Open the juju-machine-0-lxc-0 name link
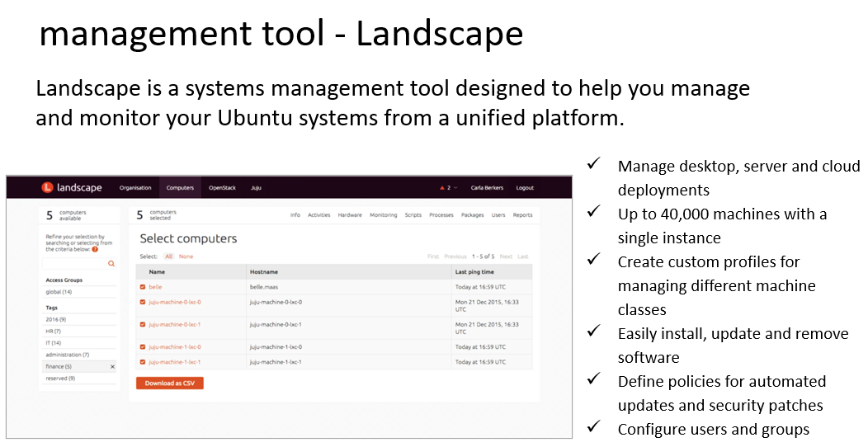The image size is (868, 447). 175,302
